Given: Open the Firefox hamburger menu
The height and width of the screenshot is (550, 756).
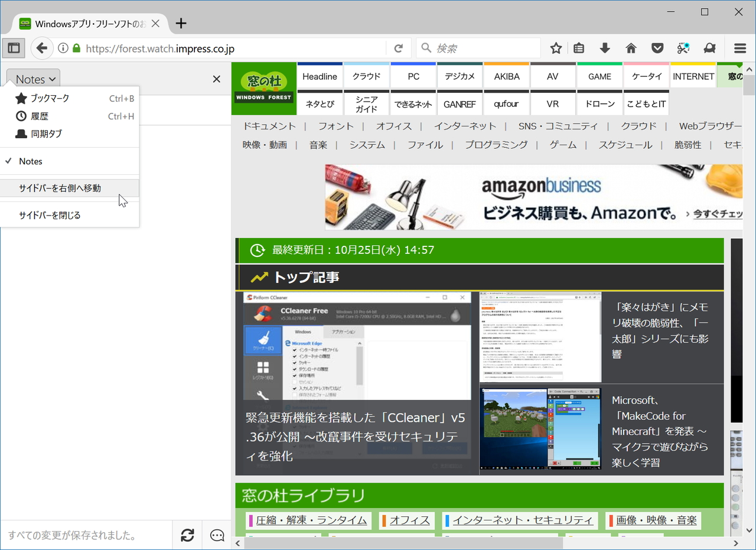Looking at the screenshot, I should tap(739, 48).
